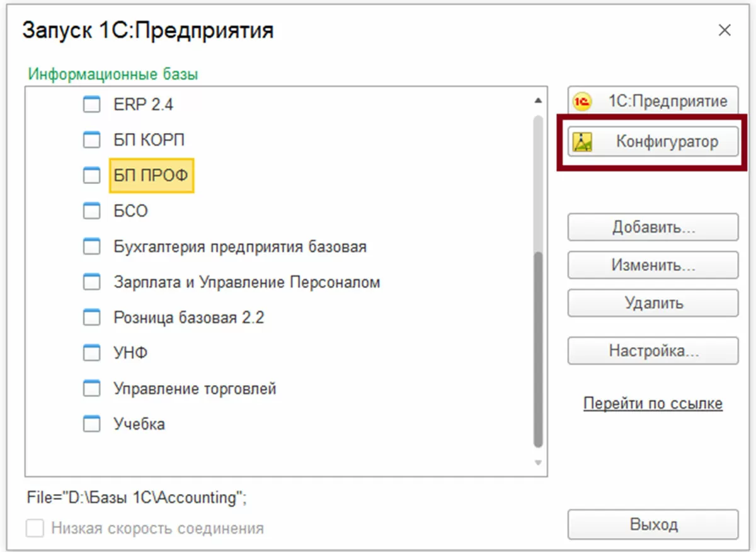
Task: Open the Перейти по ссылке link
Action: click(653, 403)
